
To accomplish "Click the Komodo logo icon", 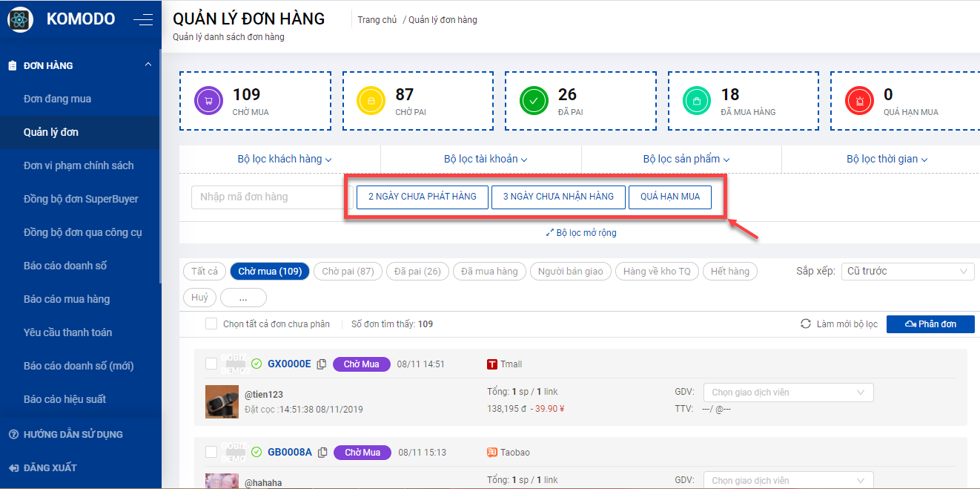I will [x=20, y=19].
